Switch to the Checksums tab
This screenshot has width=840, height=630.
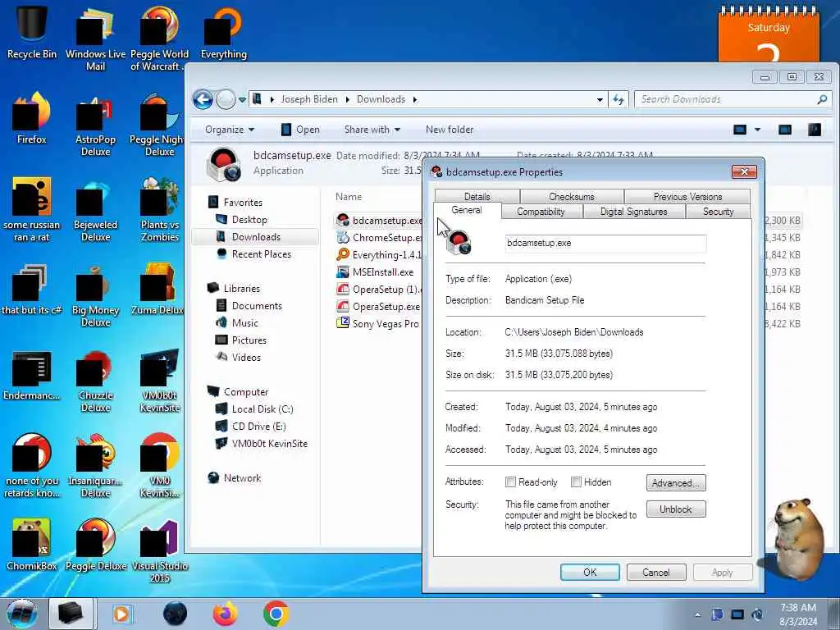[572, 197]
